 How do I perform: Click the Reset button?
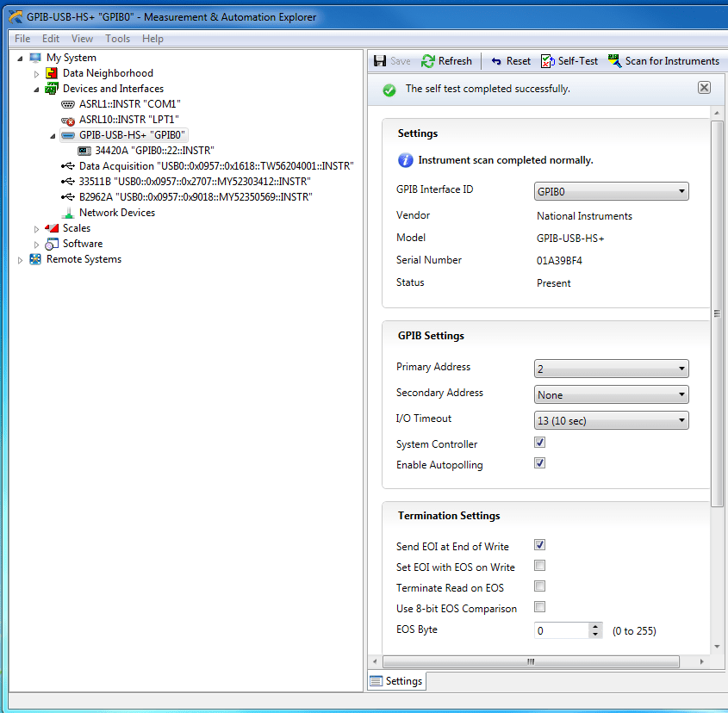tap(509, 60)
